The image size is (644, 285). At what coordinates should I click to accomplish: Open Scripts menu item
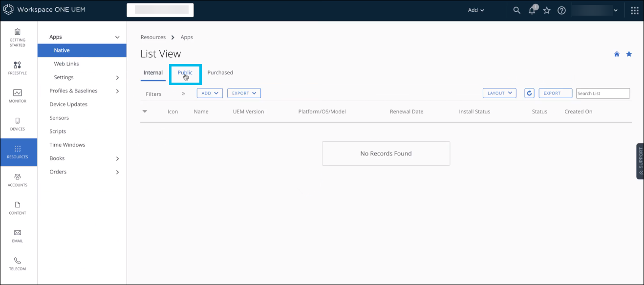pos(58,132)
